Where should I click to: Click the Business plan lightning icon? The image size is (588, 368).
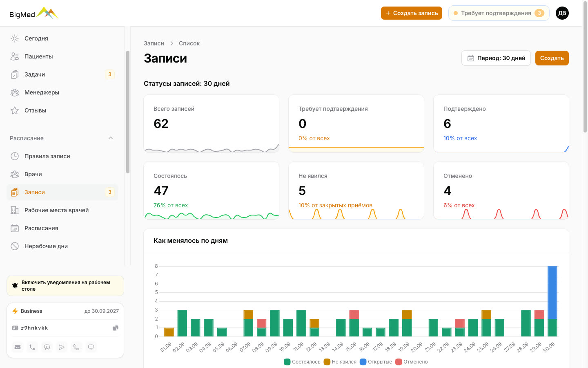pyautogui.click(x=15, y=311)
